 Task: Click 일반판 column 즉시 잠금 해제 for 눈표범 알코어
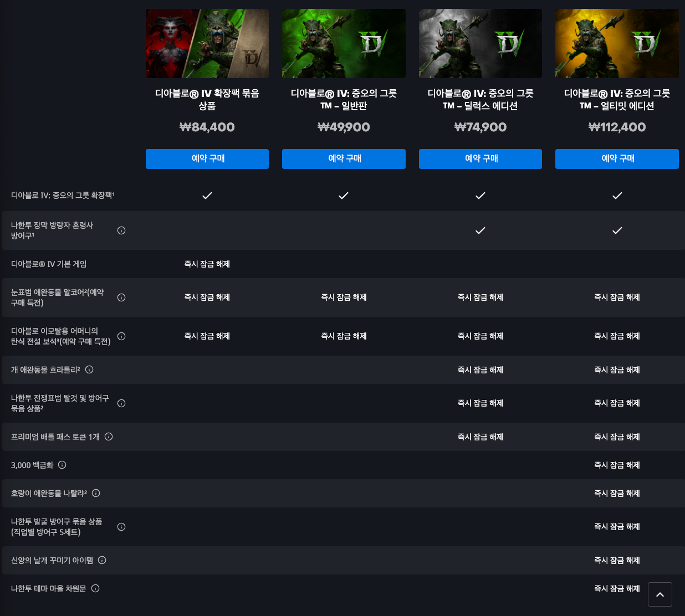(344, 297)
